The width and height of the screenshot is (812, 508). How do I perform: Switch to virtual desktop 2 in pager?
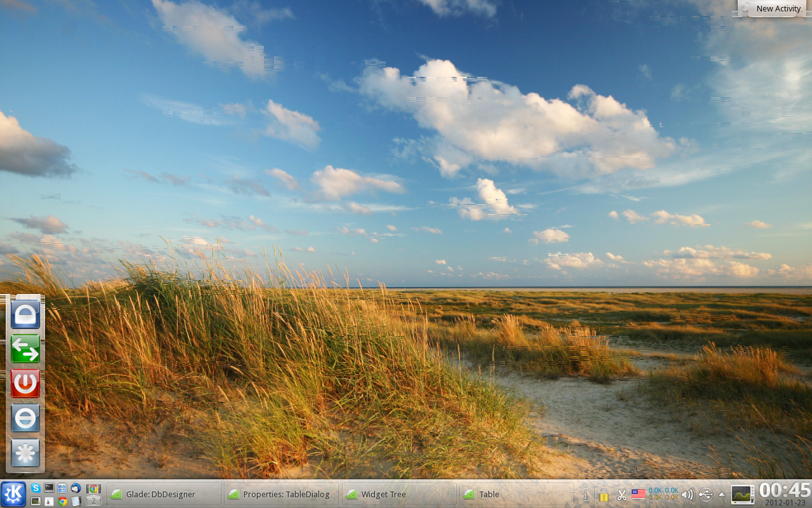click(93, 500)
